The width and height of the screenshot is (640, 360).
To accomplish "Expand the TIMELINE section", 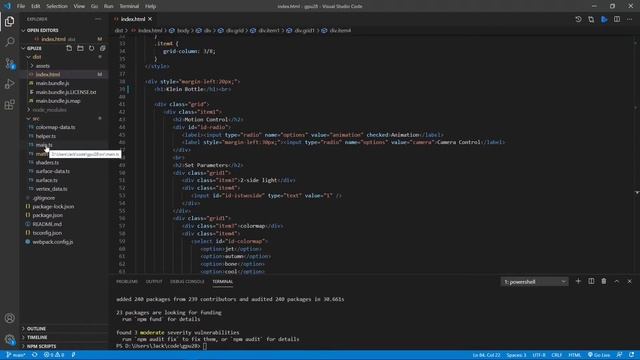I will [x=37, y=337].
